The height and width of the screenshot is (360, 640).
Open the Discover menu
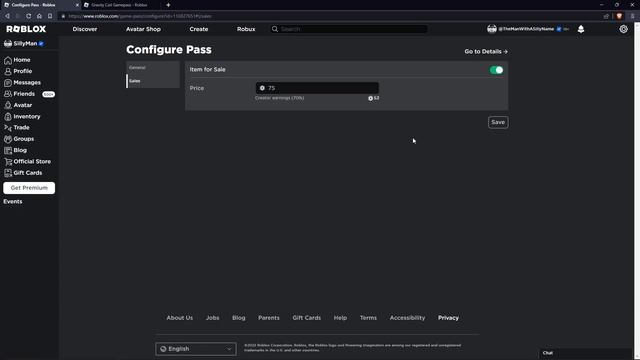(85, 29)
